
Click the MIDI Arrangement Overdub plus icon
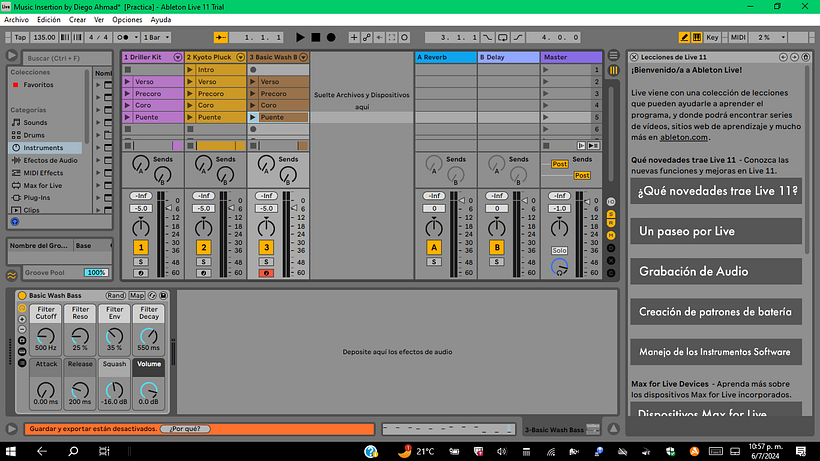point(354,37)
